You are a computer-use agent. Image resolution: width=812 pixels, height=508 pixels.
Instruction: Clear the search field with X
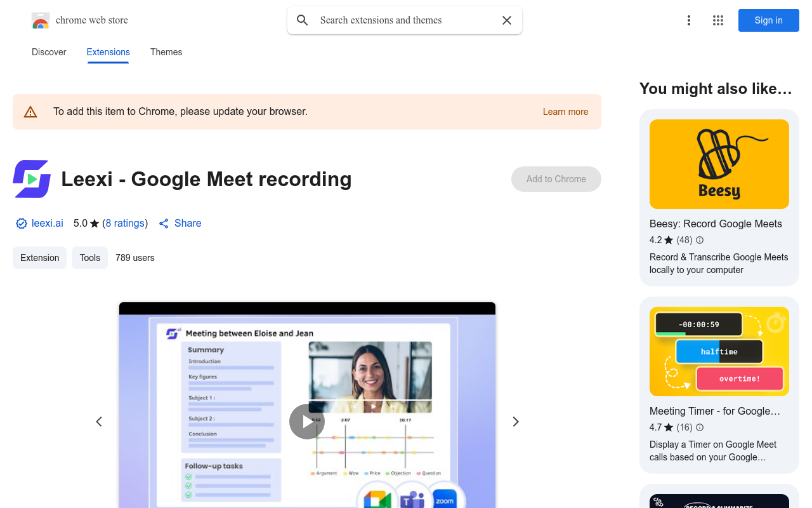pos(507,20)
